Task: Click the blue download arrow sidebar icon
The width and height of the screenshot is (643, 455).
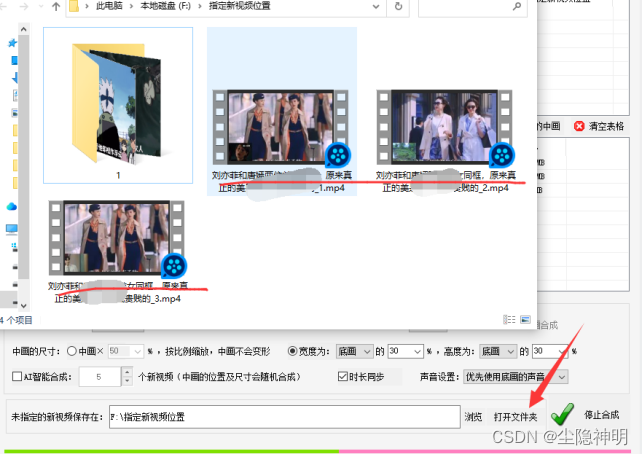Action: click(15, 77)
